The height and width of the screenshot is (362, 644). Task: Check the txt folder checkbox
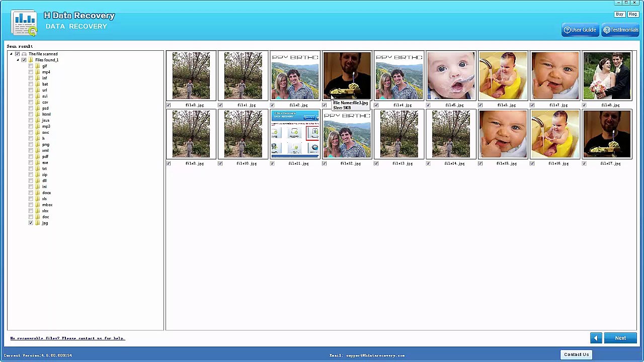[x=31, y=168]
